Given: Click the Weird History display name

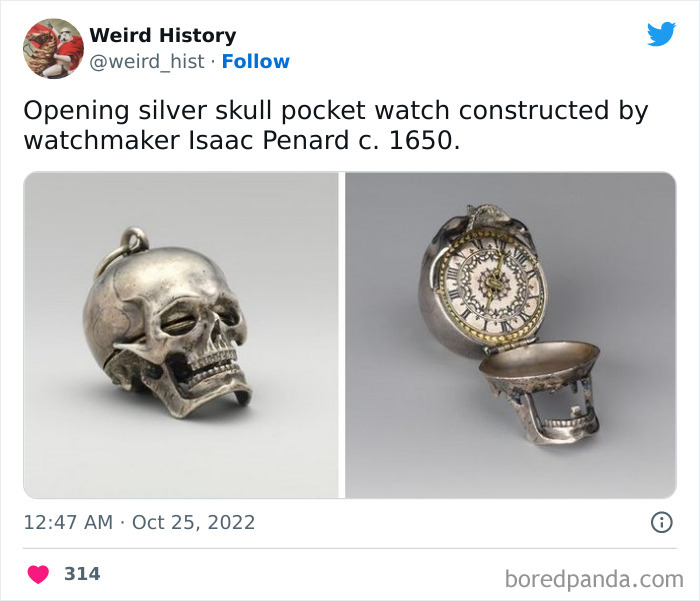Looking at the screenshot, I should pyautogui.click(x=163, y=35).
